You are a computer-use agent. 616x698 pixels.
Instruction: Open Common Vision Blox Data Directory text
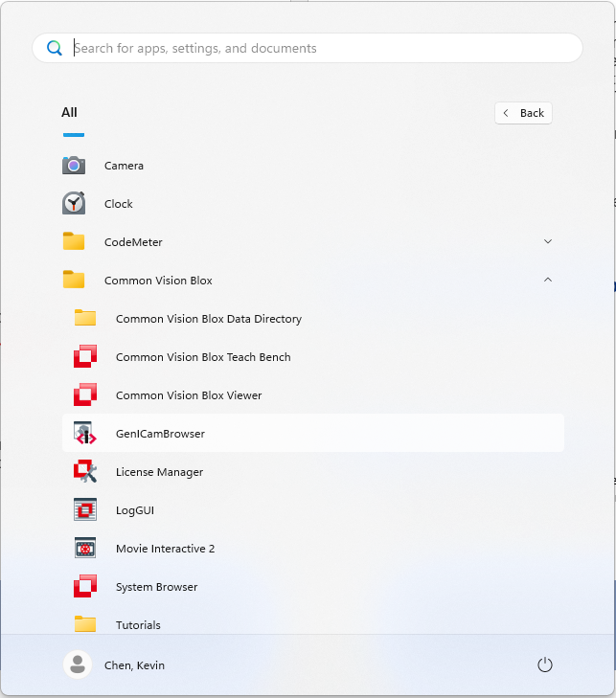point(209,319)
